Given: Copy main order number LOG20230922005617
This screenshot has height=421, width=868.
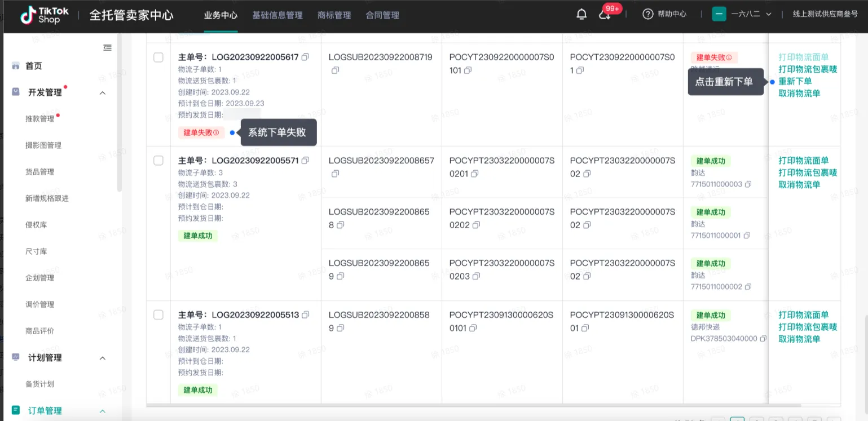Looking at the screenshot, I should pyautogui.click(x=305, y=57).
